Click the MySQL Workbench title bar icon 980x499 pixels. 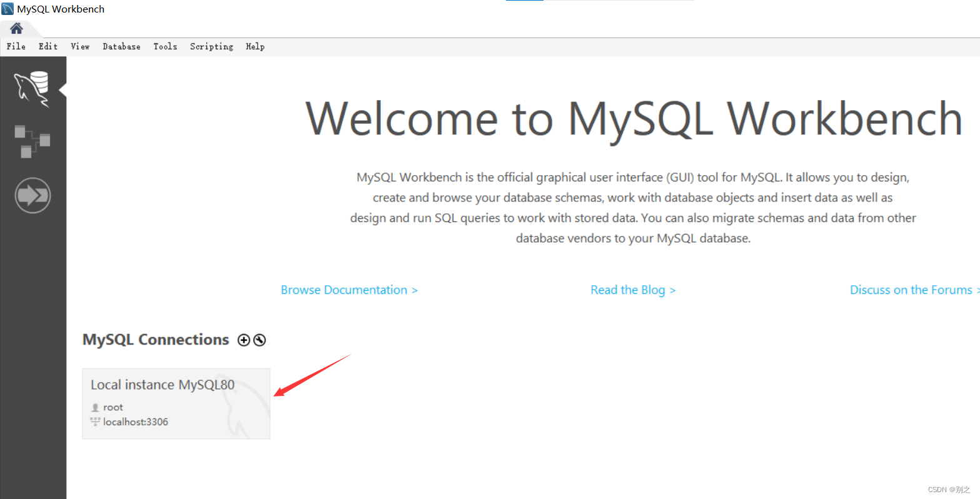point(8,9)
